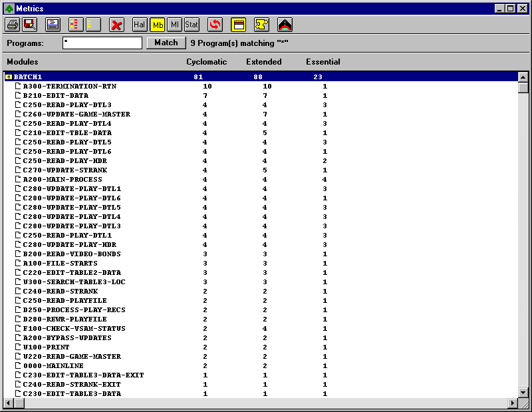The height and width of the screenshot is (412, 532).
Task: Click the red circular arrows refresh icon
Action: coord(215,25)
